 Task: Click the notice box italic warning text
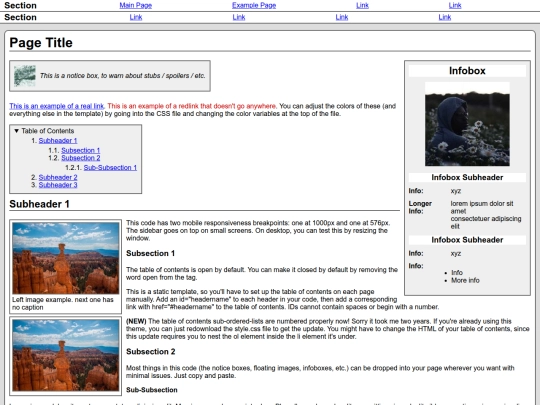[x=122, y=76]
